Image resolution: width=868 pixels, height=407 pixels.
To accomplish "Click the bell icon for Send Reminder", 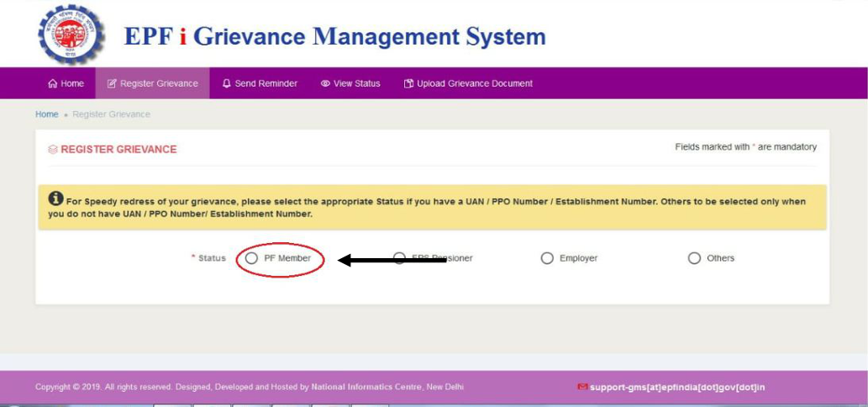I will coord(227,84).
